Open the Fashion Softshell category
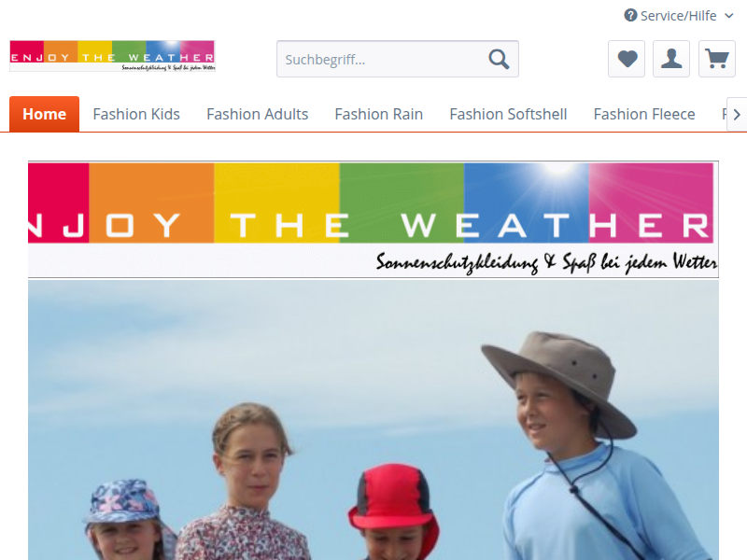 (508, 114)
